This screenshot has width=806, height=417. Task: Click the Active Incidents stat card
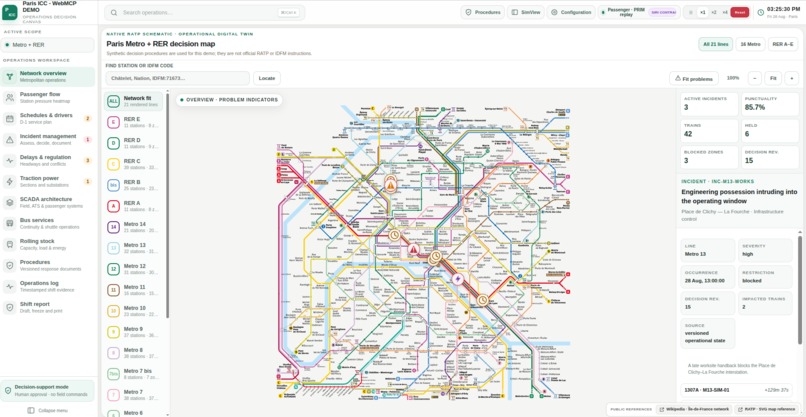point(708,104)
